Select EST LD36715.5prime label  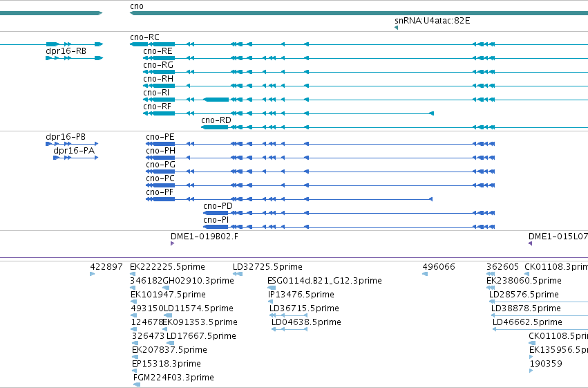304,308
